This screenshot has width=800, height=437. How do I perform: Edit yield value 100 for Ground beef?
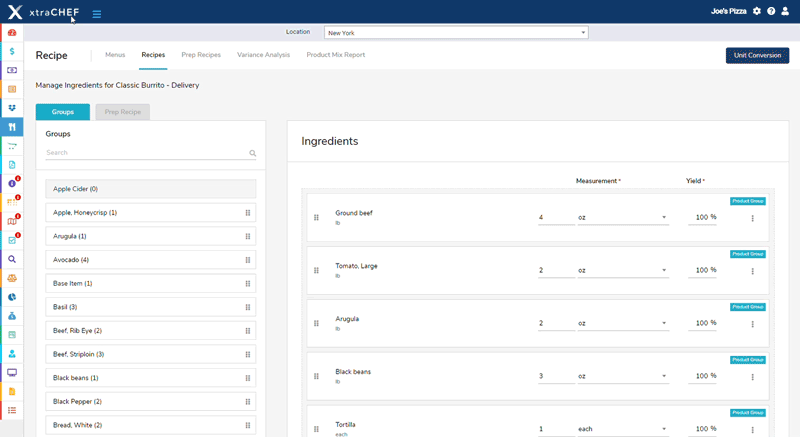coord(702,218)
